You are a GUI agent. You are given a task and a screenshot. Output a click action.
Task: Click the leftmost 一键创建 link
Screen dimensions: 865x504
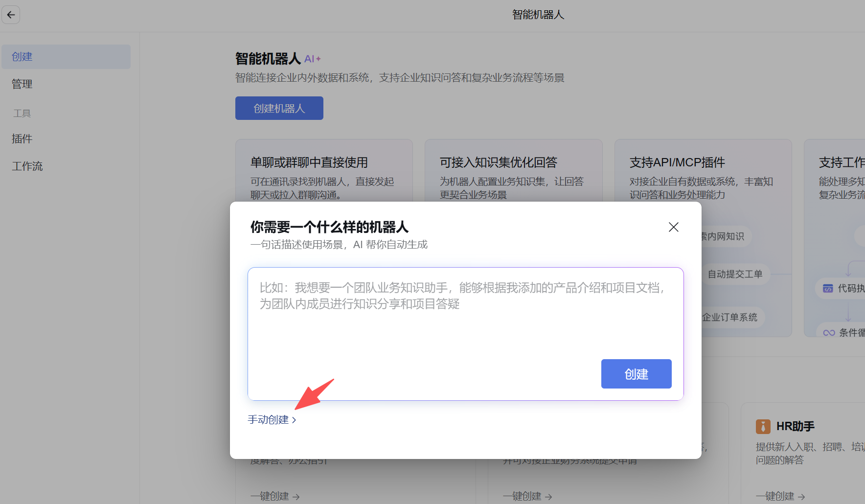(x=274, y=496)
